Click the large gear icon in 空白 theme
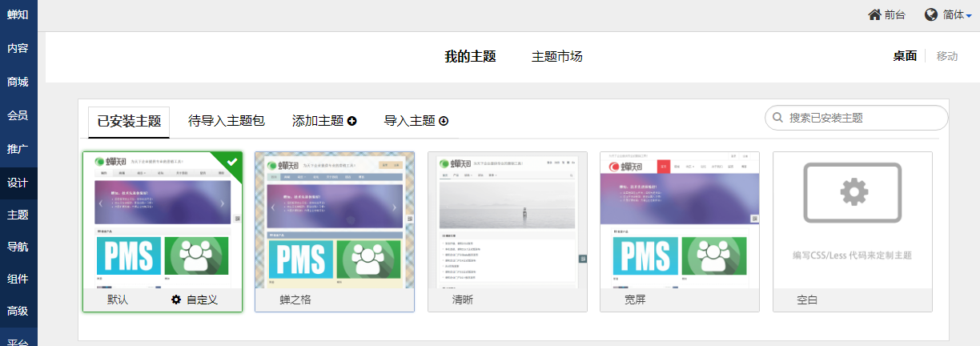Image resolution: width=980 pixels, height=346 pixels. 853,192
